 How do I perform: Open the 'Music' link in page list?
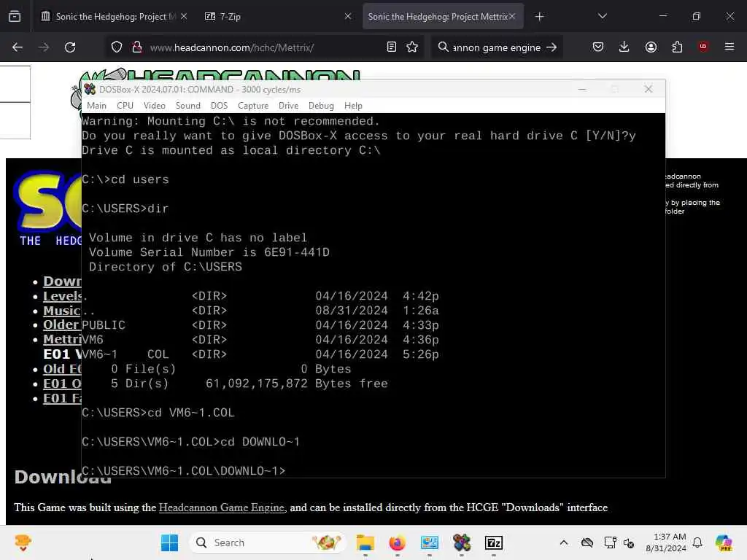(x=62, y=311)
